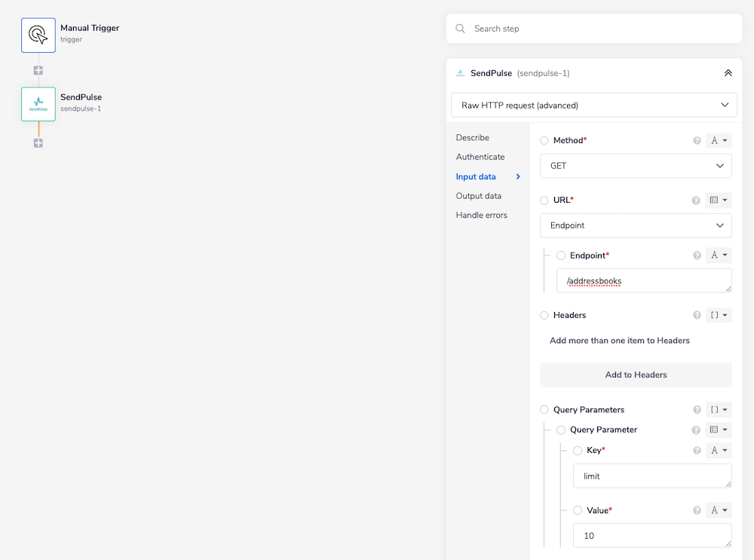Click the Add to Headers button
754x560 pixels.
pyautogui.click(x=636, y=375)
